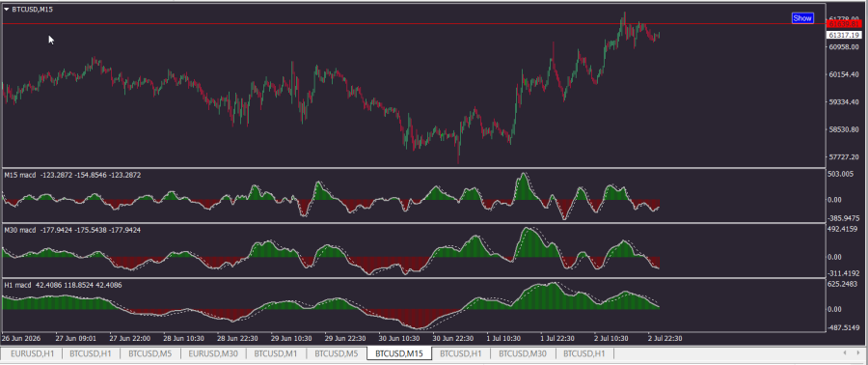Viewport: 868px width, 365px height.
Task: Click the 26 Jun 2026 time label
Action: tap(20, 338)
